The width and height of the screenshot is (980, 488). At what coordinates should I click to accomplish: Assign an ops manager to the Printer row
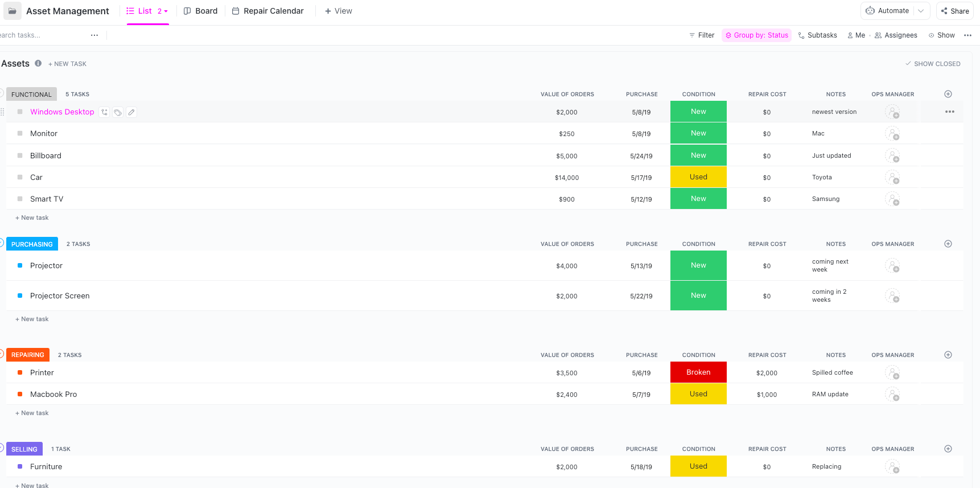coord(892,373)
